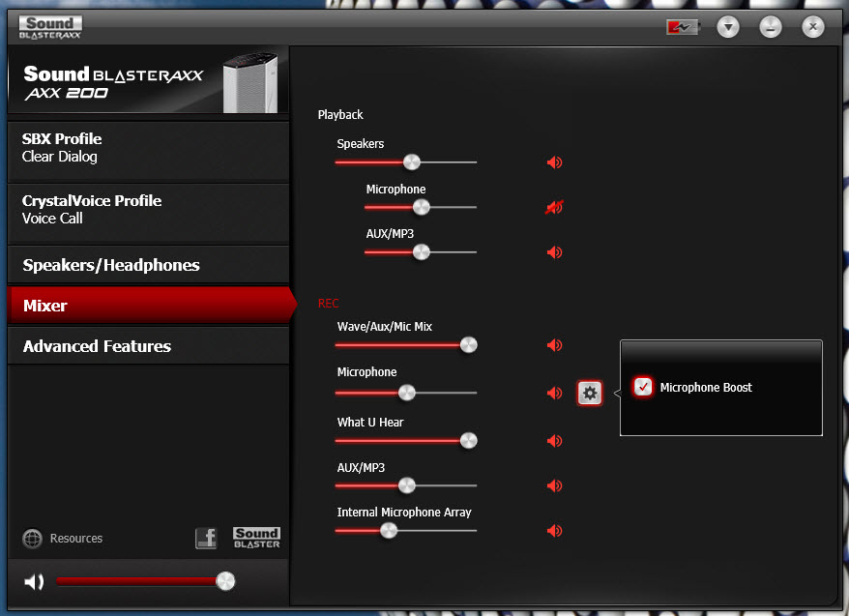Click the Sound BlasterAxx logo in title bar
849x616 pixels.
[x=50, y=28]
